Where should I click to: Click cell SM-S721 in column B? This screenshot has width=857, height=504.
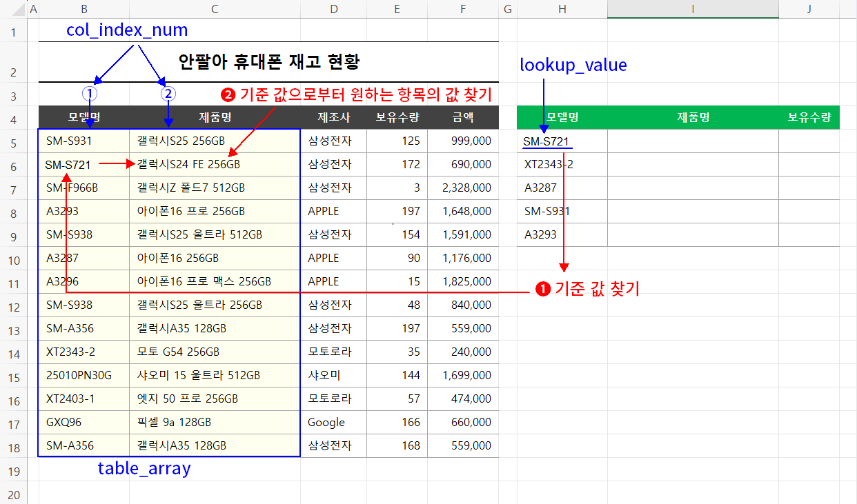coord(84,165)
